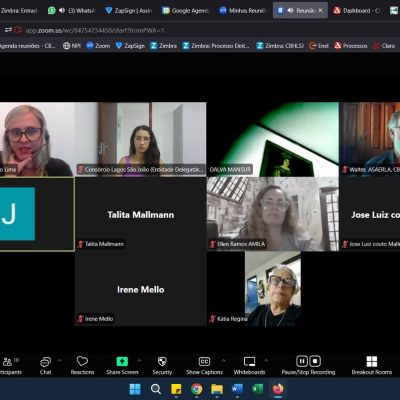Click the site permissions icon in address bar
The width and height of the screenshot is (400, 400).
(x=8, y=30)
